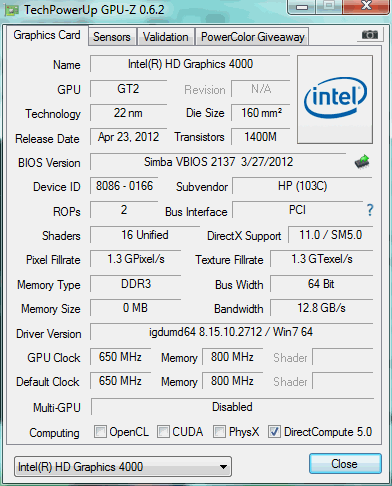The height and width of the screenshot is (486, 392).
Task: Minimize the GPU-Z window
Action: 302,7
